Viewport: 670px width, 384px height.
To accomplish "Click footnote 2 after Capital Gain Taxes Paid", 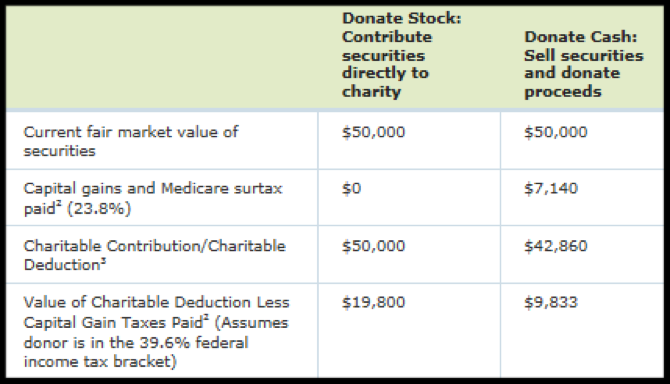I will point(206,317).
